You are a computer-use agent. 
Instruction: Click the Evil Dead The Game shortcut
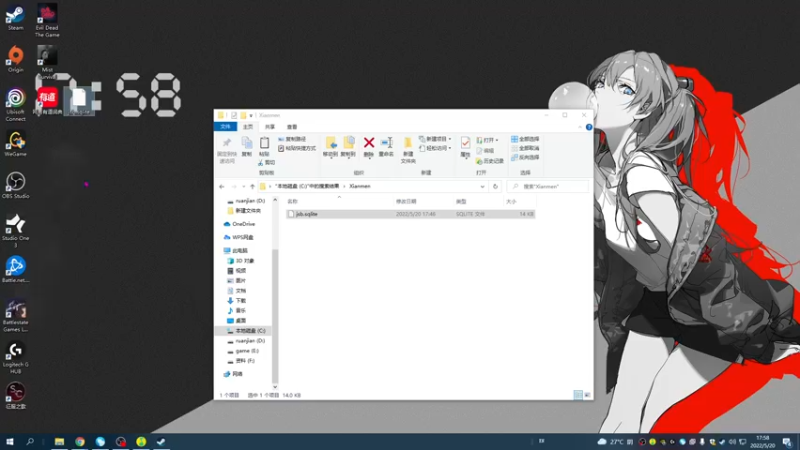click(47, 21)
